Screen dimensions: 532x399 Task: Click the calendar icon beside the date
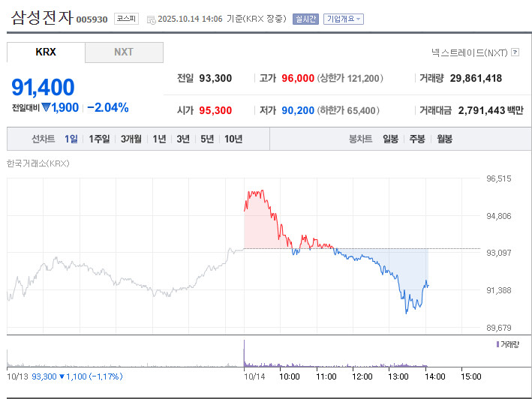click(x=151, y=19)
